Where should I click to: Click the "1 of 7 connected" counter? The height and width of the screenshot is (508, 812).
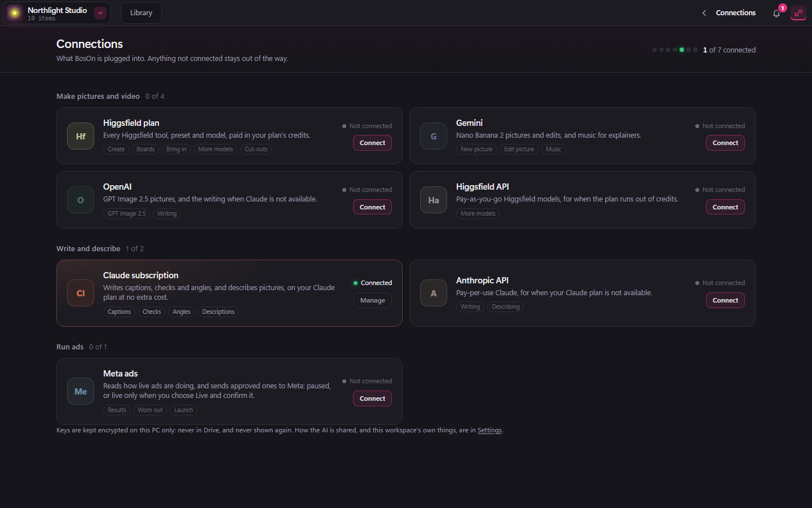click(x=729, y=50)
